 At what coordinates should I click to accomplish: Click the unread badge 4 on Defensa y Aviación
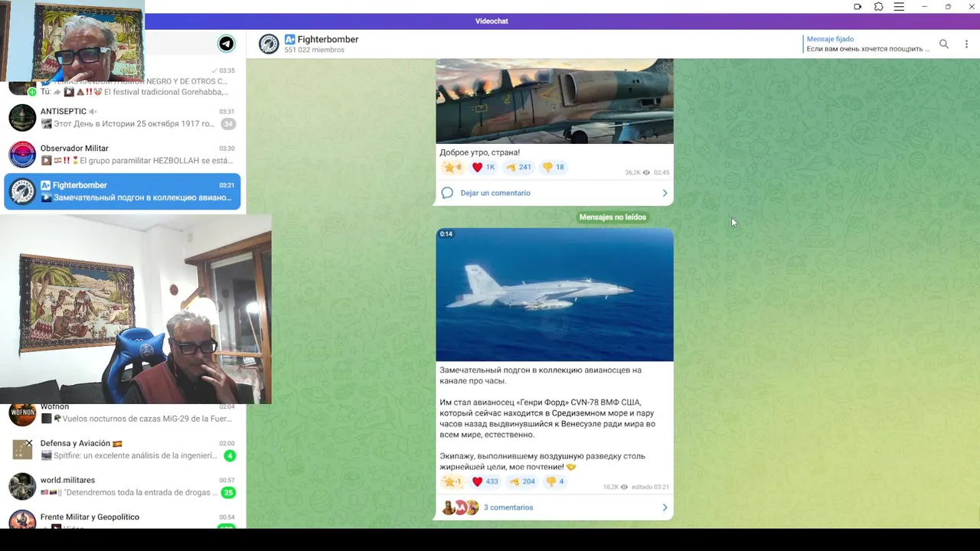(x=229, y=456)
